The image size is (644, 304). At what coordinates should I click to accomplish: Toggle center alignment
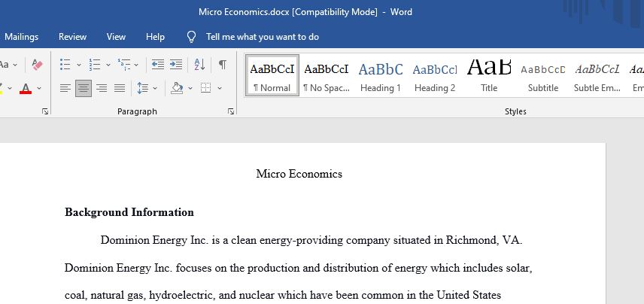[84, 88]
